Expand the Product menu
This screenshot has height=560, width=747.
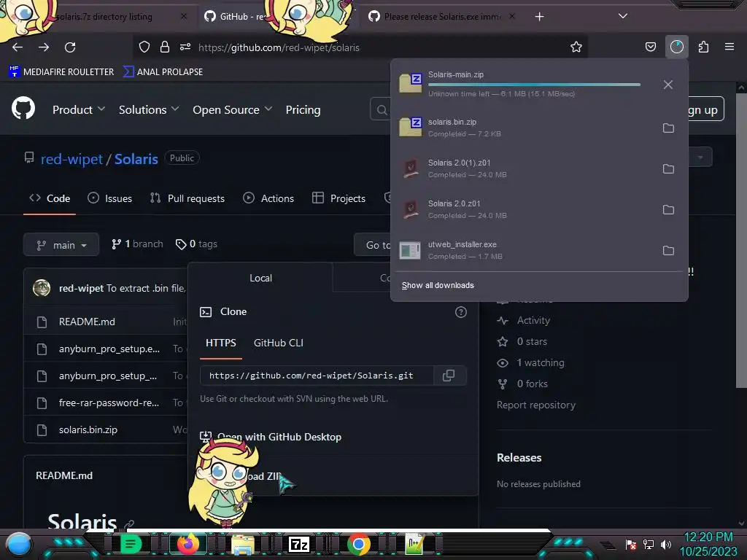[x=79, y=109]
